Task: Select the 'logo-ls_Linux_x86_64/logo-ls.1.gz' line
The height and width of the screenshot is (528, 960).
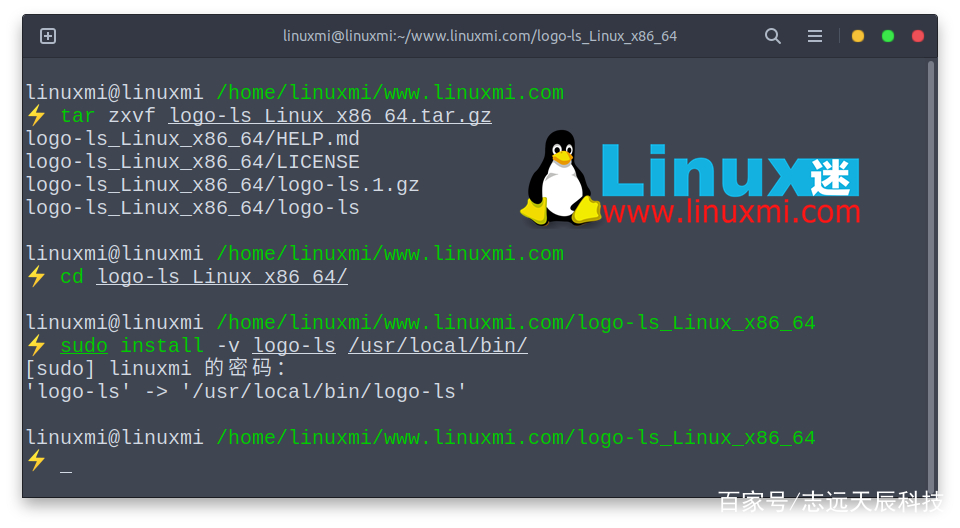Action: click(222, 185)
